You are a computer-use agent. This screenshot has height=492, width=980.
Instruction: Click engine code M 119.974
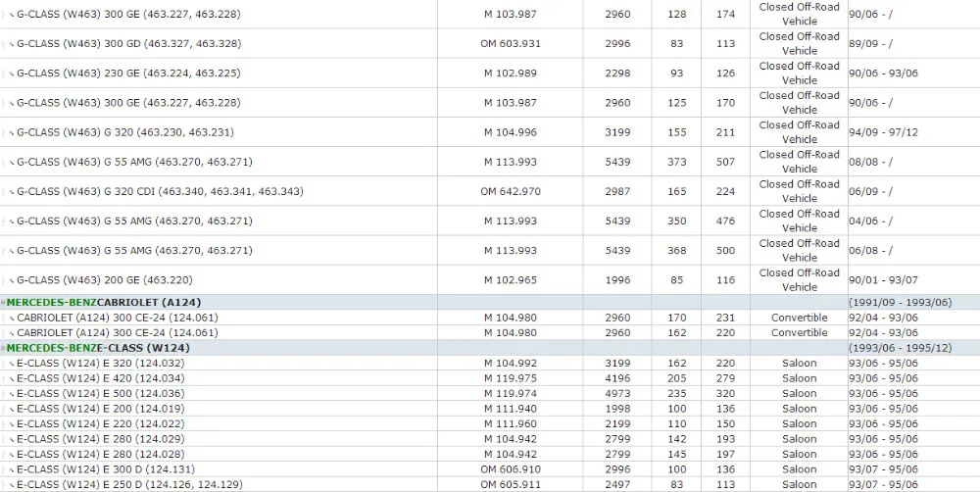click(x=510, y=393)
